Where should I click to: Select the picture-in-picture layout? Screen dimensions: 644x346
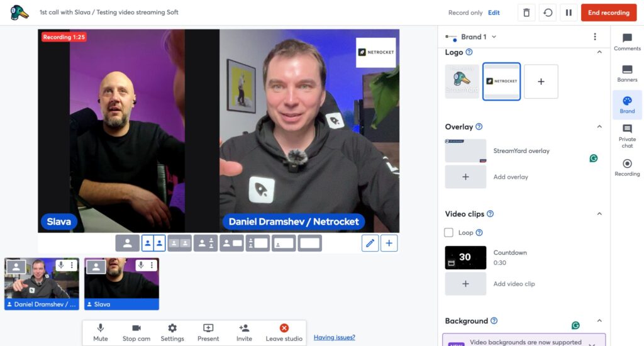(x=284, y=243)
